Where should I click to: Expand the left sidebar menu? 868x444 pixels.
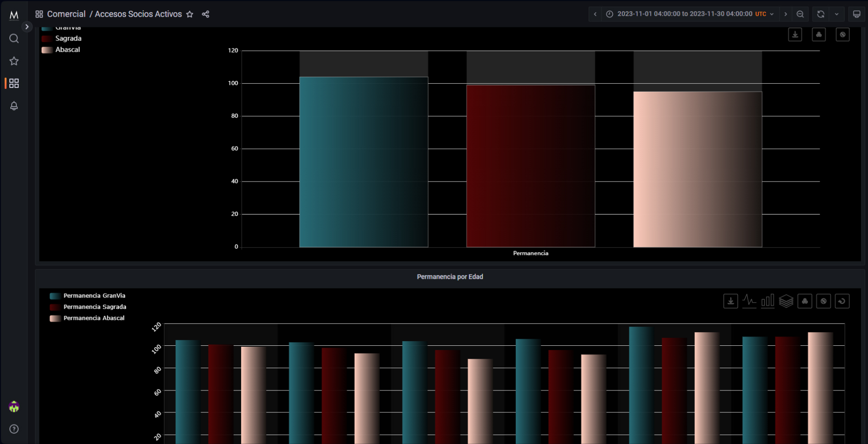(27, 27)
